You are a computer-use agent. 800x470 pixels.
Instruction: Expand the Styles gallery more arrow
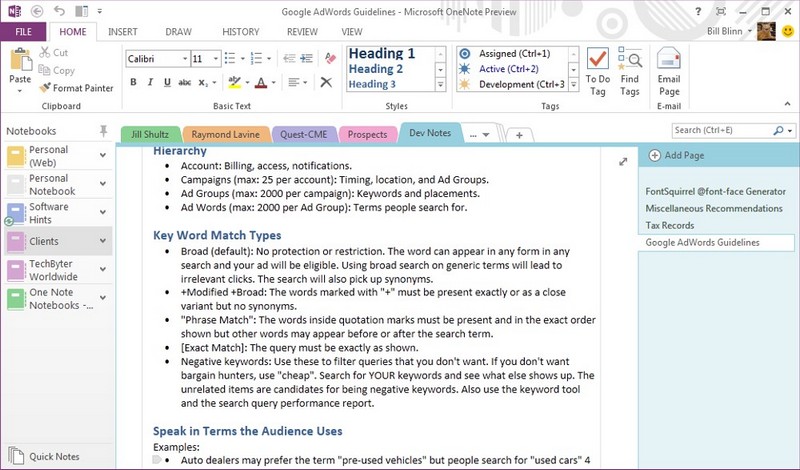tap(440, 85)
